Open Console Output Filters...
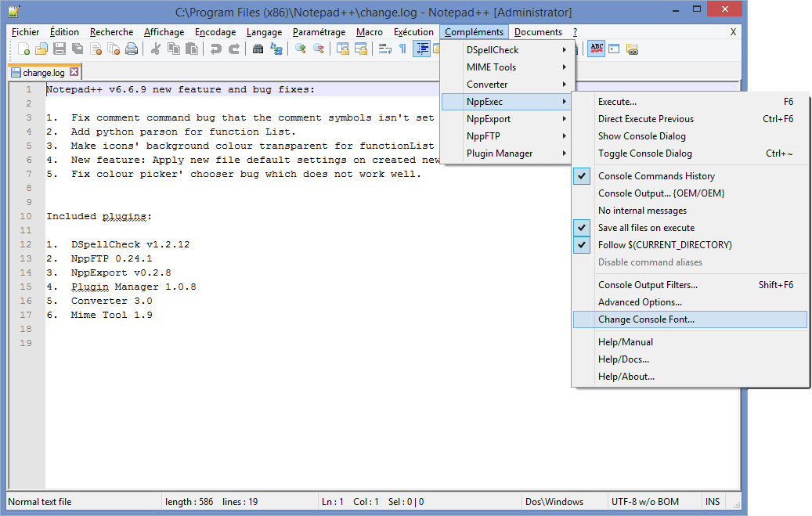 pyautogui.click(x=690, y=285)
